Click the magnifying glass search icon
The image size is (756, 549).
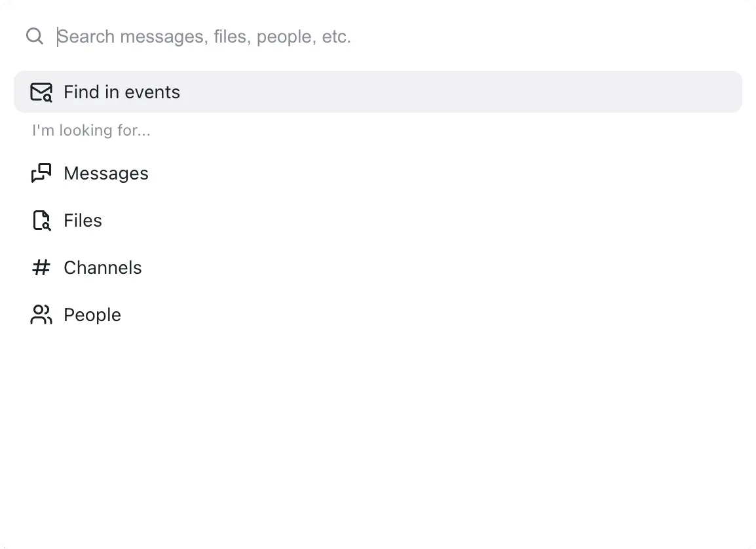[x=33, y=36]
